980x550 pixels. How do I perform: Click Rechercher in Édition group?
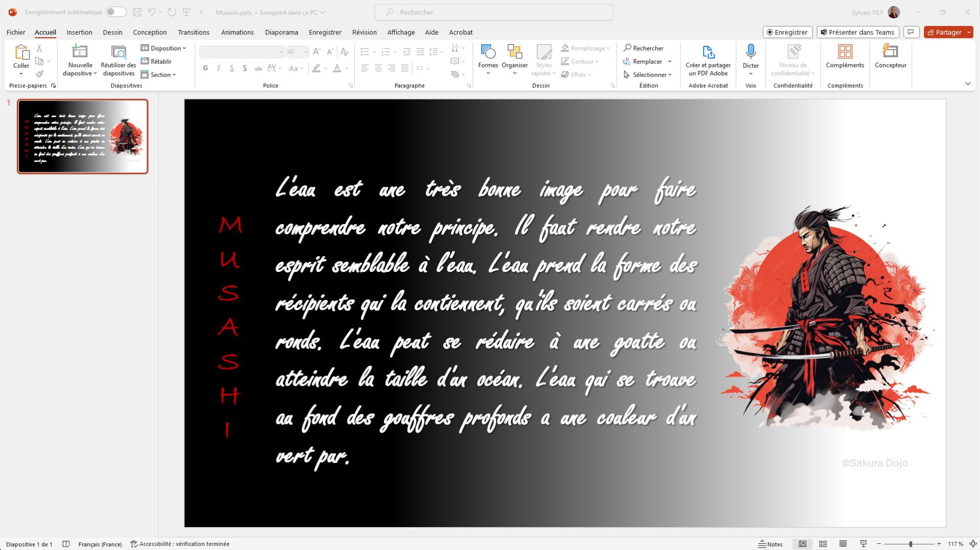coord(644,48)
